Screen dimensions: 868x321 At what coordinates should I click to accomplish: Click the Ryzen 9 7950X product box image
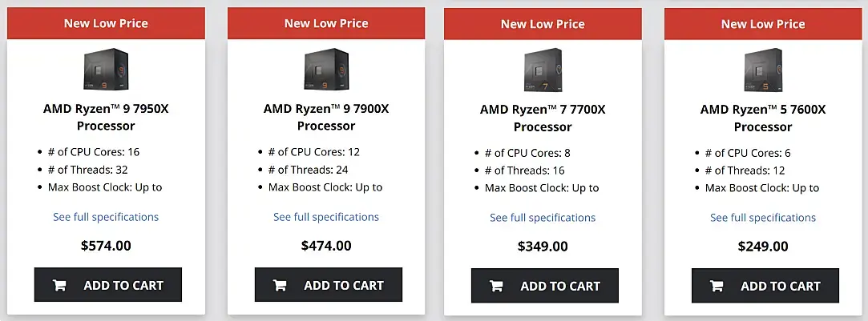(106, 70)
